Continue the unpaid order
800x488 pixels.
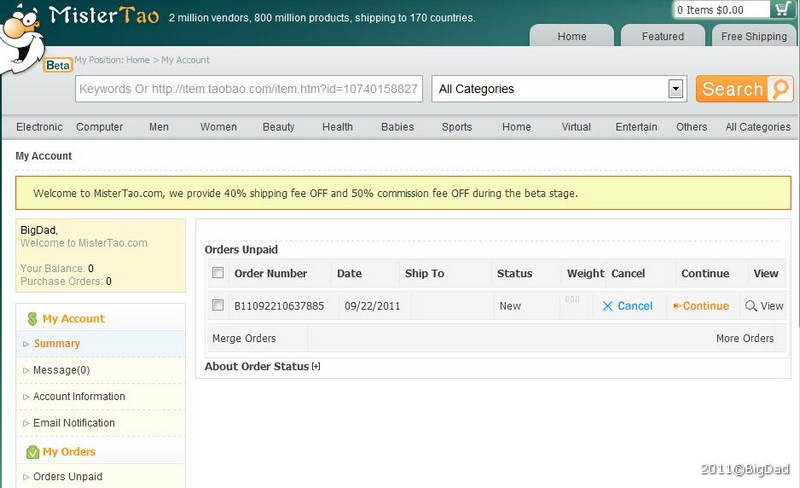[706, 306]
